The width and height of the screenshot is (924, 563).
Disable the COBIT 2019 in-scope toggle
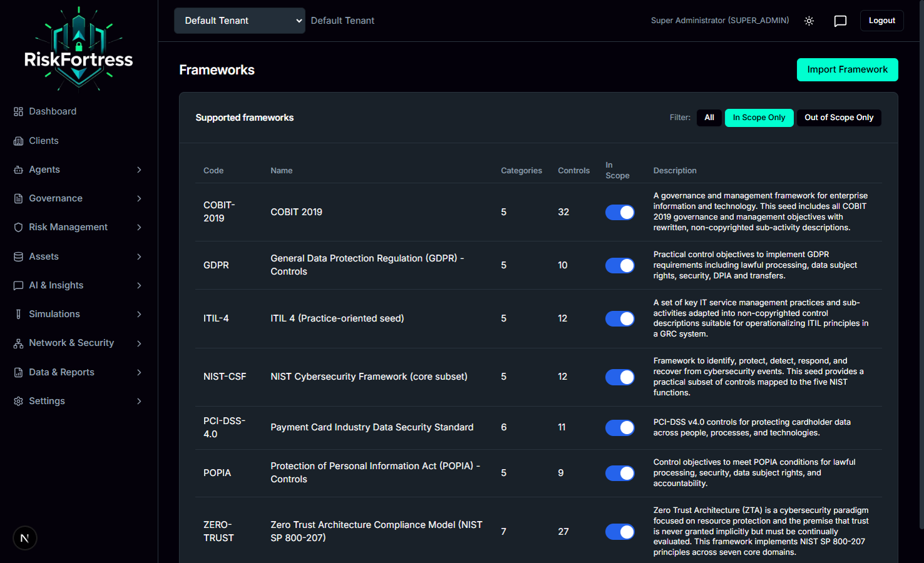[x=619, y=212]
